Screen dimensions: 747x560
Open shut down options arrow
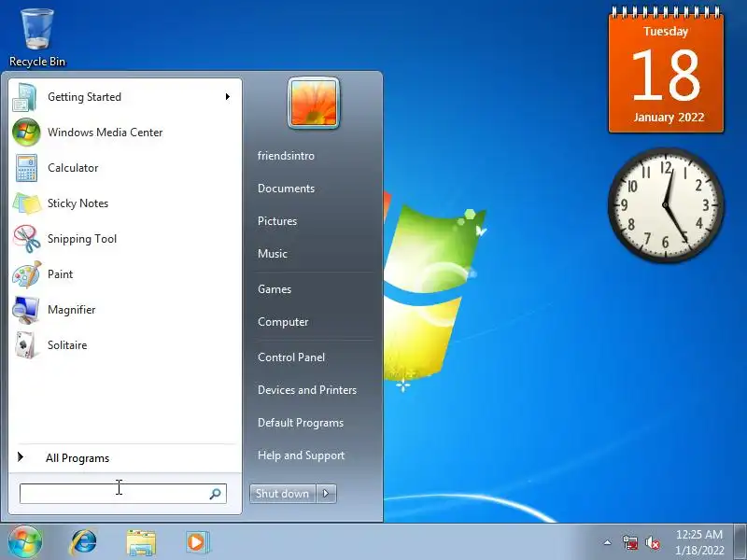pyautogui.click(x=326, y=494)
